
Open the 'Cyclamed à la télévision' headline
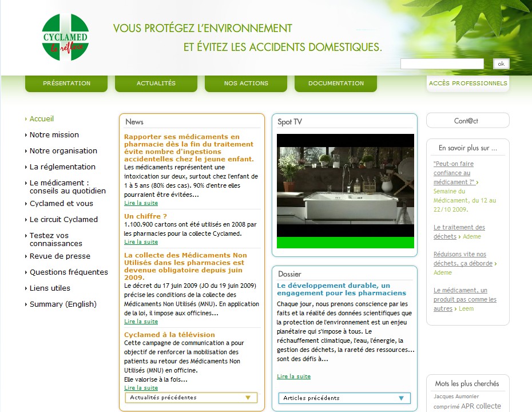point(169,335)
